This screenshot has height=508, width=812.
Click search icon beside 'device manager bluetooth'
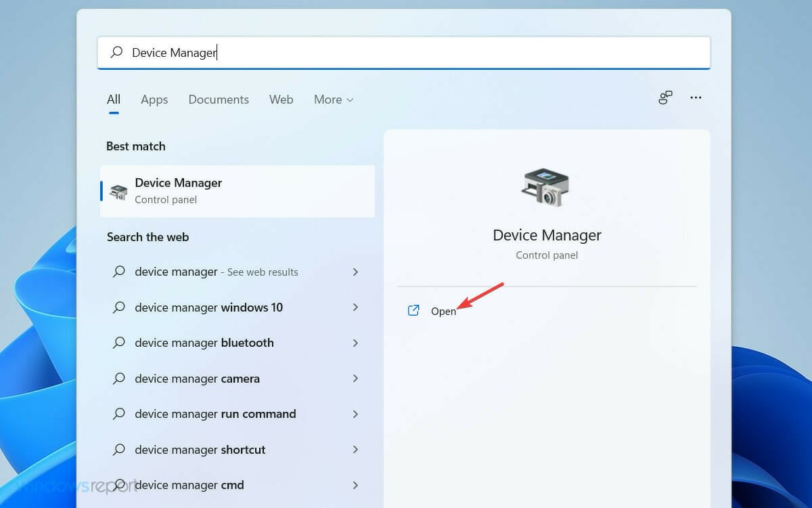tap(119, 343)
